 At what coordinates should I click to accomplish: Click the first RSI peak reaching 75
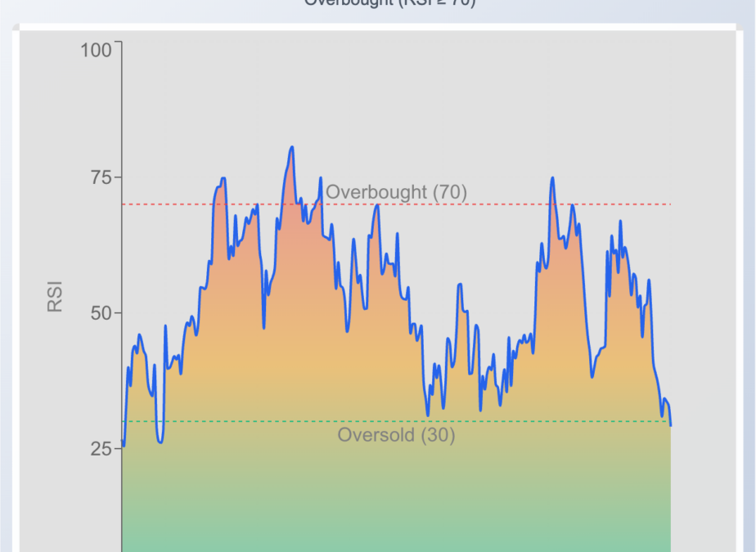click(x=223, y=178)
